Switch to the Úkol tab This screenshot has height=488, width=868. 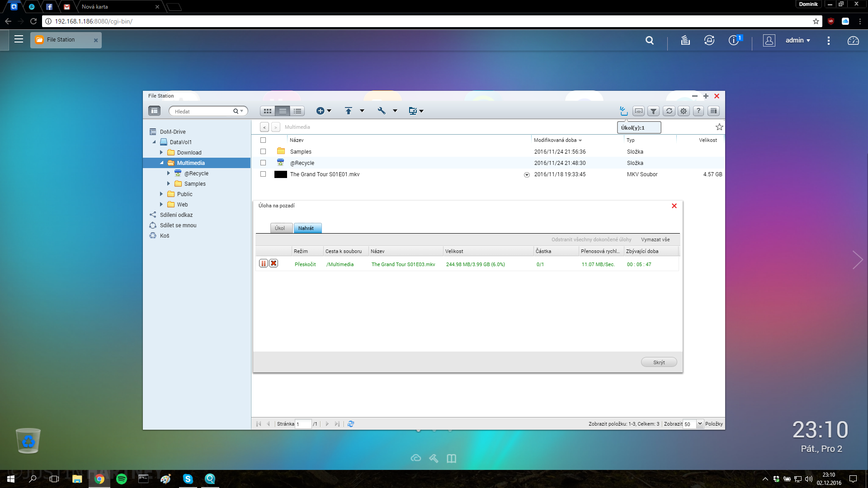[280, 228]
